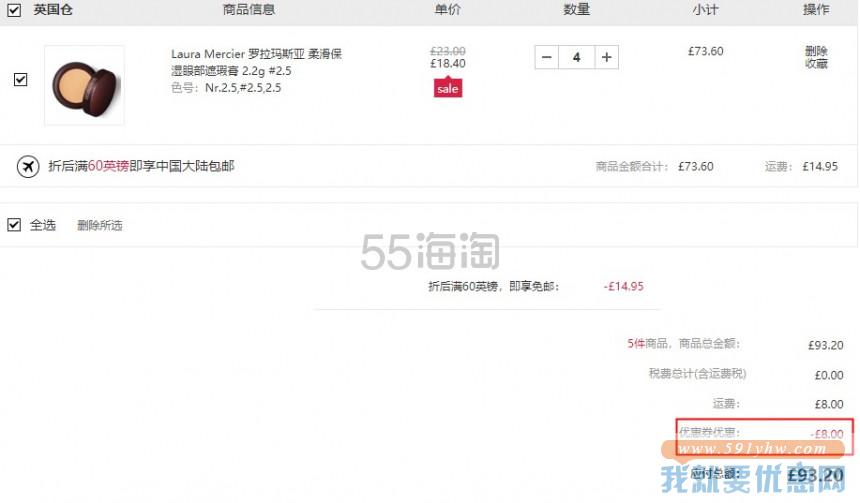Click the struck-through price £23.00
The width and height of the screenshot is (860, 503).
coord(448,51)
